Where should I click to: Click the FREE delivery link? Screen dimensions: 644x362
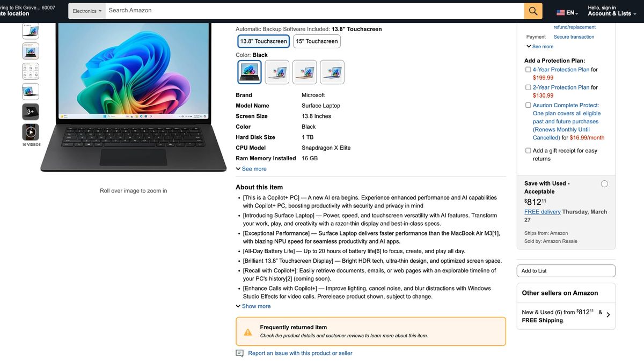[x=542, y=212]
